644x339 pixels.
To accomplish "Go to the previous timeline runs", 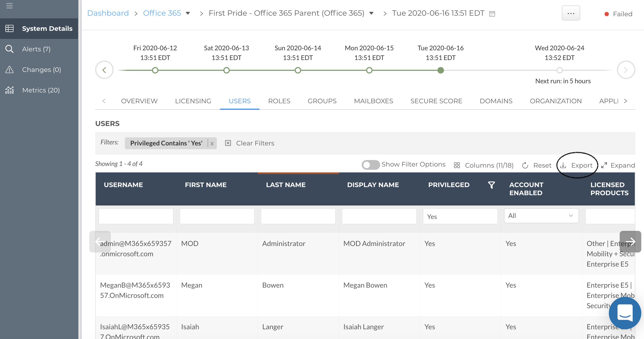I will pos(104,70).
